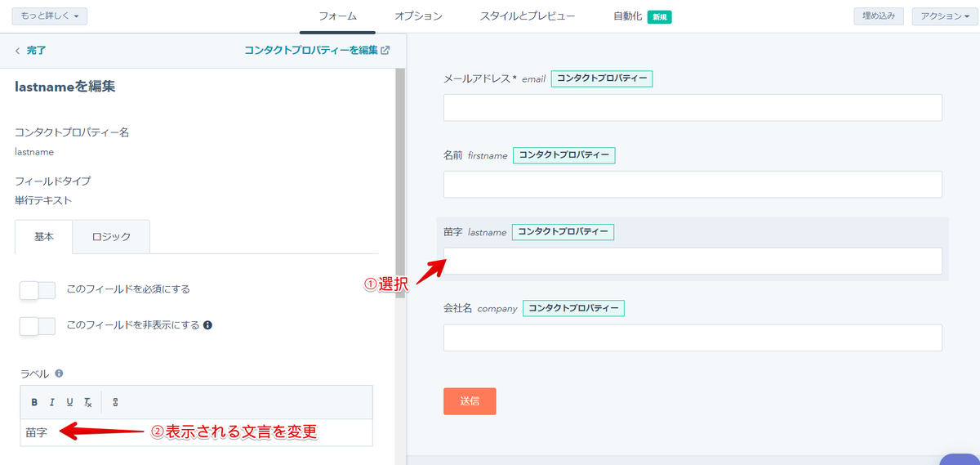Click the 名前 firstname input field

tap(693, 185)
